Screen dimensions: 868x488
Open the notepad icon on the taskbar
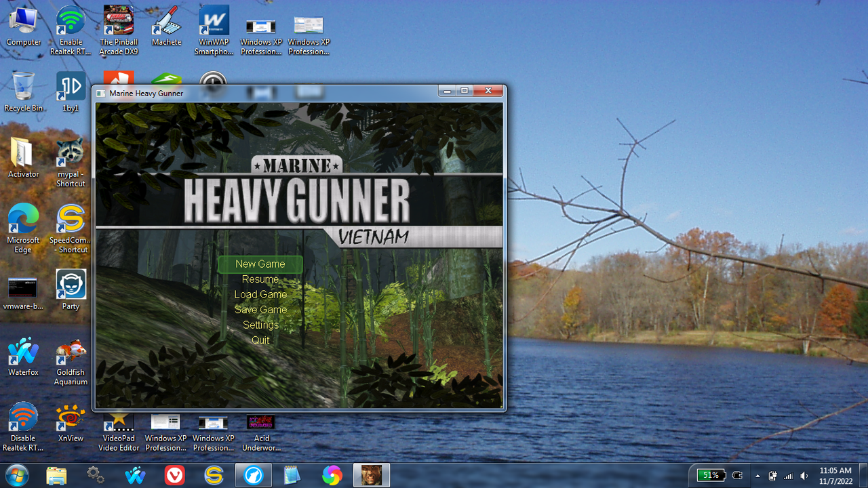tap(292, 475)
